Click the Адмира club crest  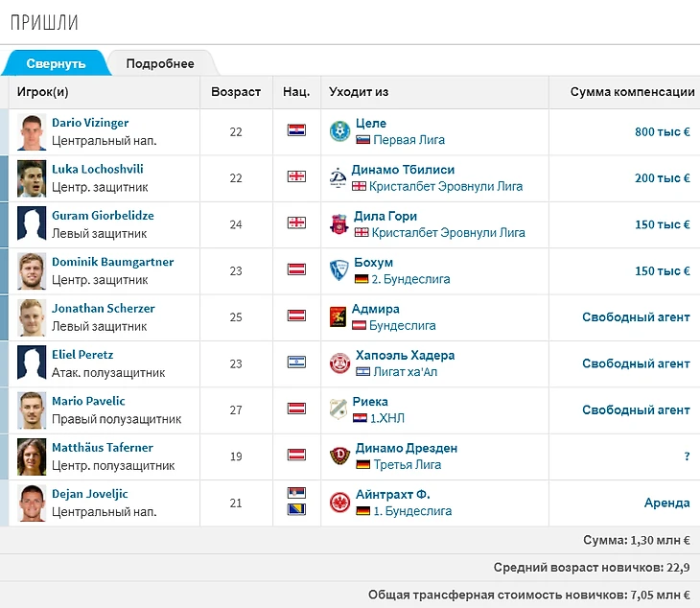tap(338, 317)
